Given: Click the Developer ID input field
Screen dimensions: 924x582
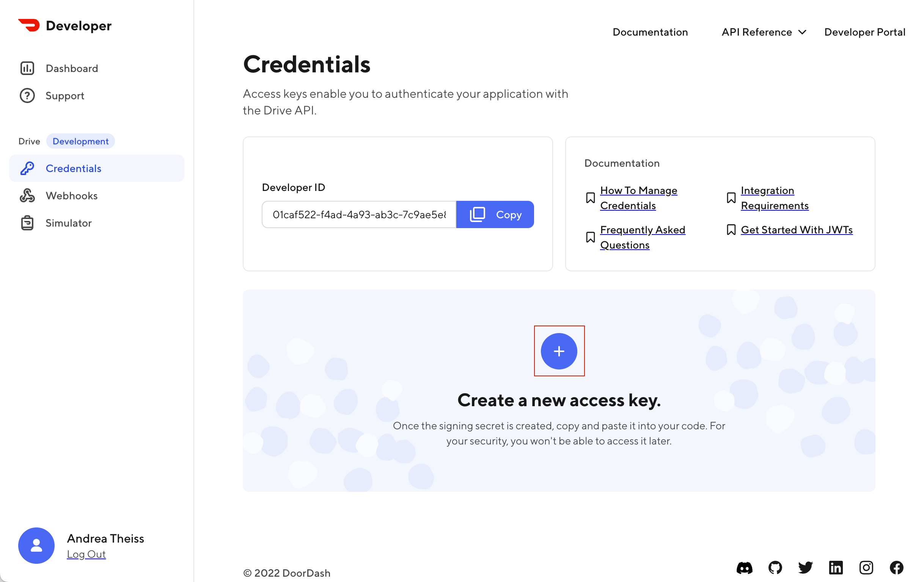Looking at the screenshot, I should 359,214.
